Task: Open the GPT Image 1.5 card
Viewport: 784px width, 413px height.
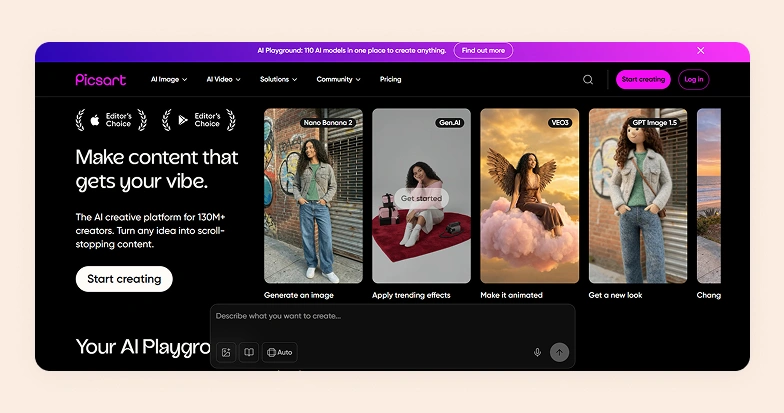Action: (x=638, y=196)
